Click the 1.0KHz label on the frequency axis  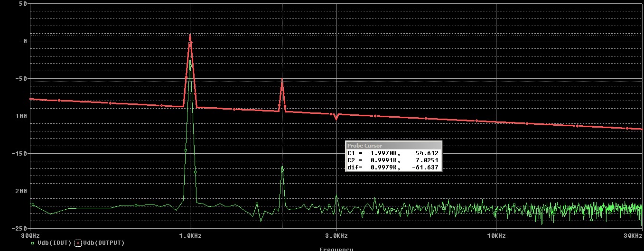click(x=190, y=236)
